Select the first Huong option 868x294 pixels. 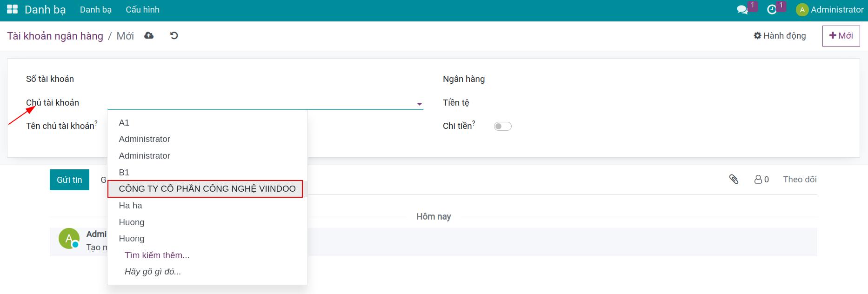click(207, 222)
